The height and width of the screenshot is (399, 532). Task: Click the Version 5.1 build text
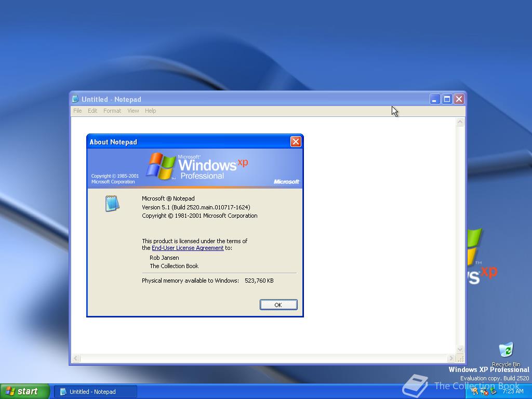[196, 207]
